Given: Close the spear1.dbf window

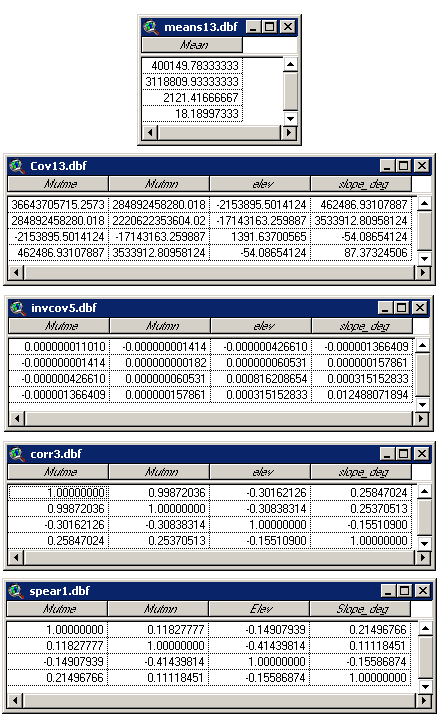Looking at the screenshot, I should pos(423,591).
